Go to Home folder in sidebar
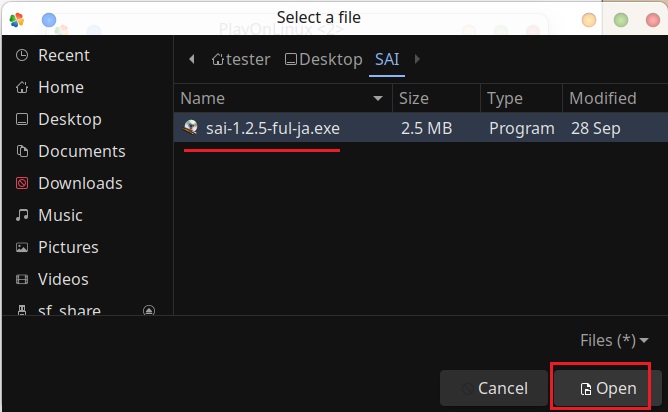The image size is (668, 412). coord(60,88)
